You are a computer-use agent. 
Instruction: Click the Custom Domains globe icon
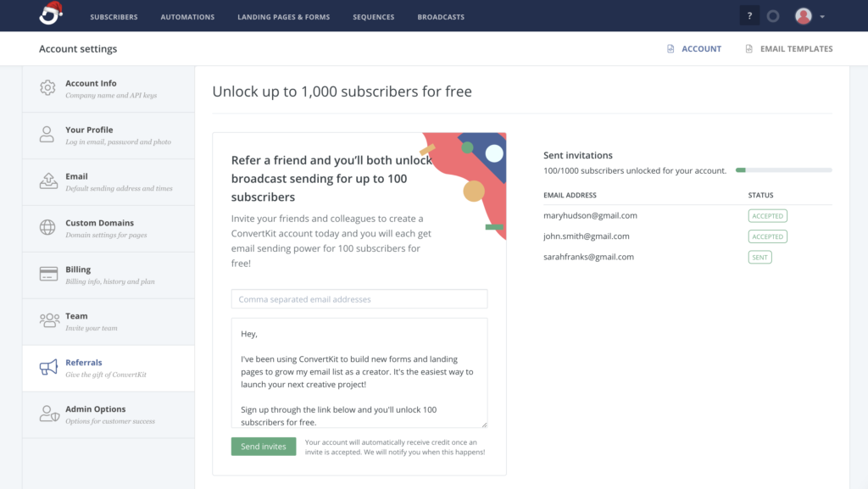[48, 228]
